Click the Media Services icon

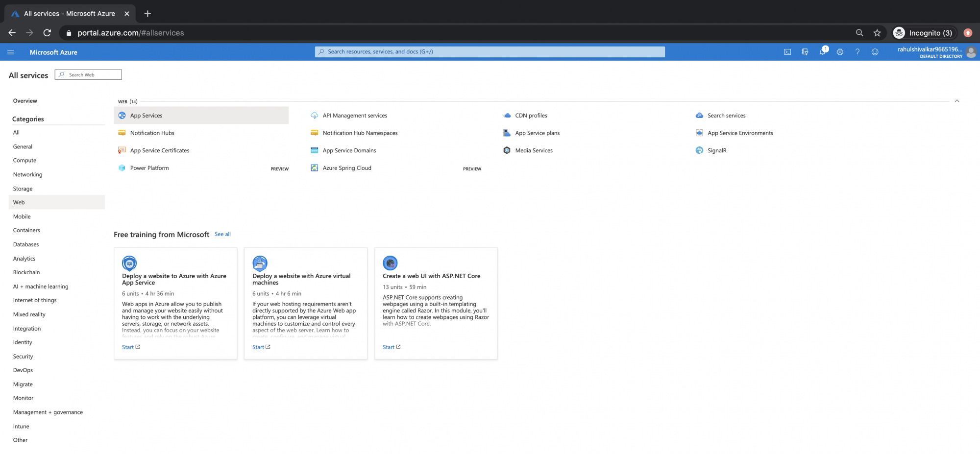coord(507,150)
